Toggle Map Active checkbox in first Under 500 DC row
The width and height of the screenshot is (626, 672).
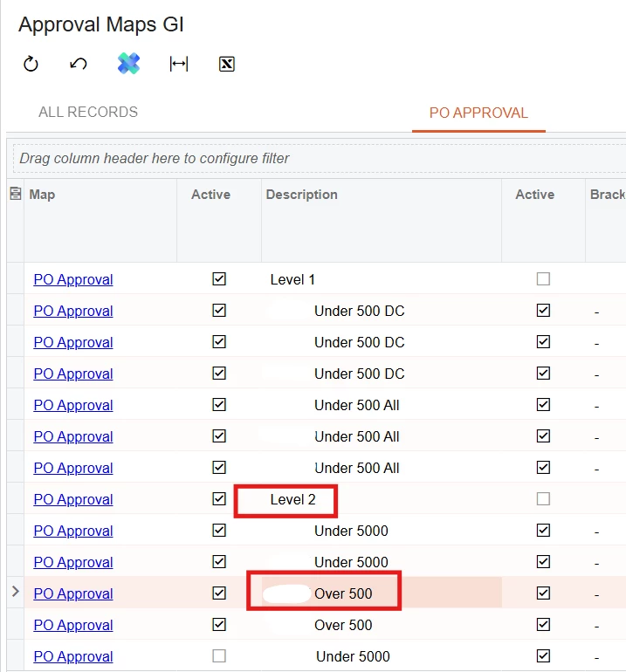click(x=219, y=311)
